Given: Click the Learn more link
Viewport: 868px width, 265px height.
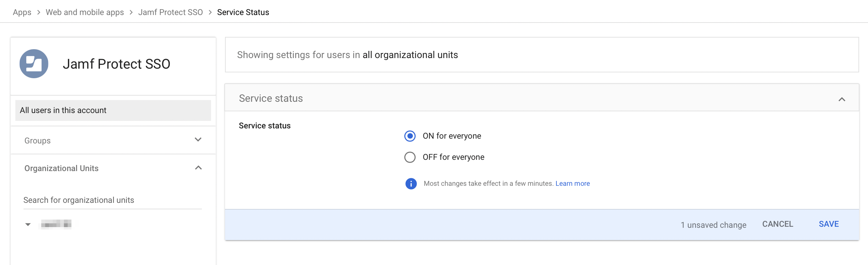Looking at the screenshot, I should (573, 183).
